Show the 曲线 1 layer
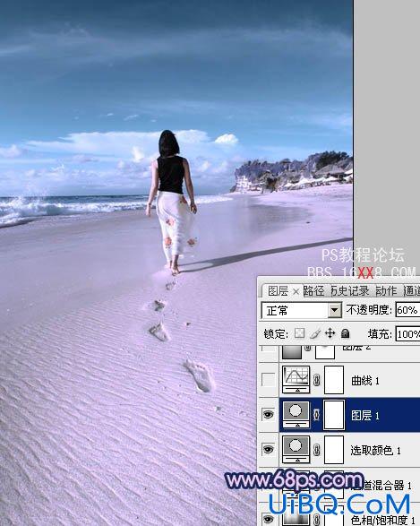 [268, 380]
